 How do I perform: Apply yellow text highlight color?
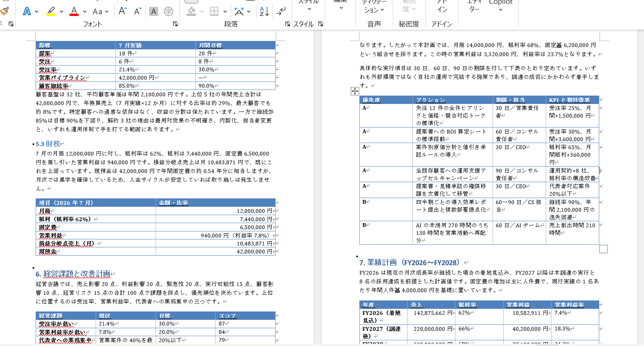pyautogui.click(x=51, y=11)
